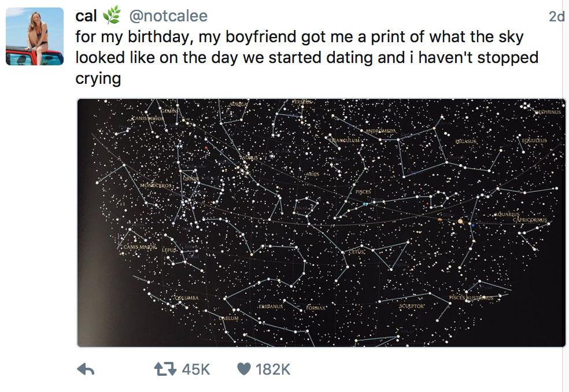Like the tweet with the heart icon

(x=245, y=369)
